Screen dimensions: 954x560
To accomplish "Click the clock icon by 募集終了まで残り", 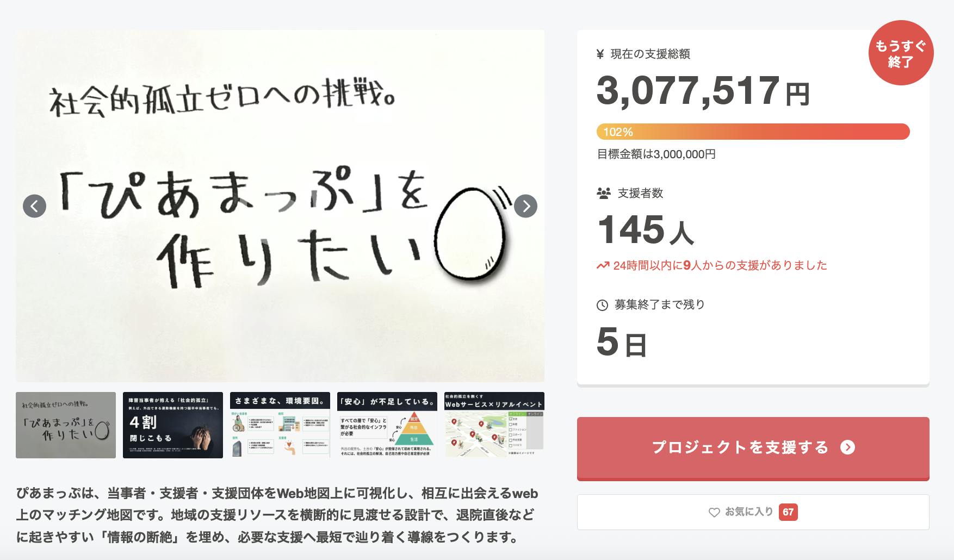I will 602,305.
